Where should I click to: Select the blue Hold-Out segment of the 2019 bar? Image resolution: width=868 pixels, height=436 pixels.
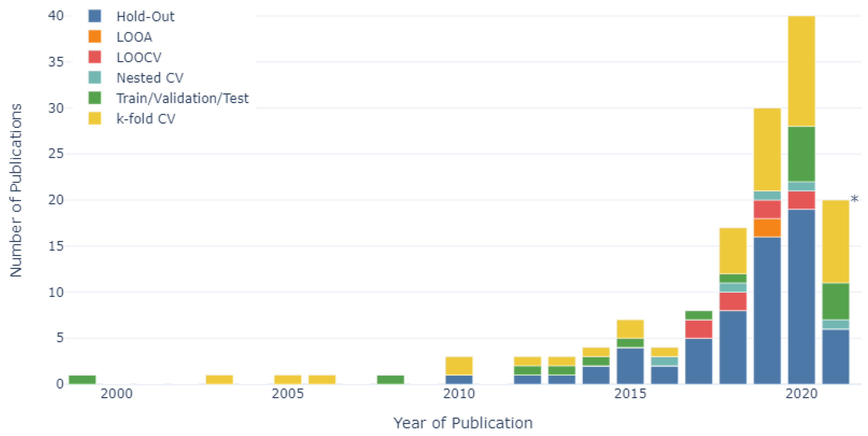767,311
